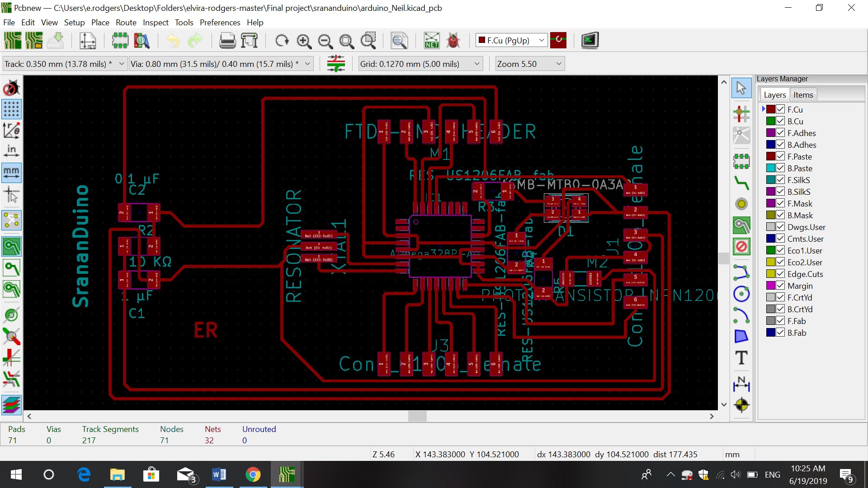Select the Add text tool
The height and width of the screenshot is (488, 868).
tap(741, 358)
